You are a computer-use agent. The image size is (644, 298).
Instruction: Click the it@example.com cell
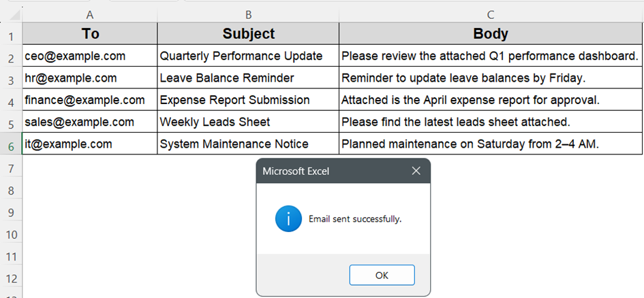89,144
